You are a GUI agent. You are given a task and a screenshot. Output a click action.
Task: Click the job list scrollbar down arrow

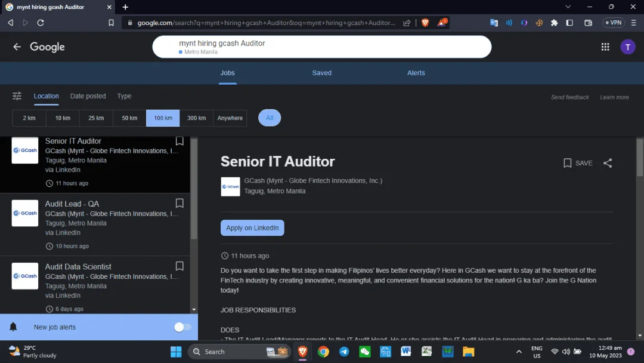tap(194, 309)
